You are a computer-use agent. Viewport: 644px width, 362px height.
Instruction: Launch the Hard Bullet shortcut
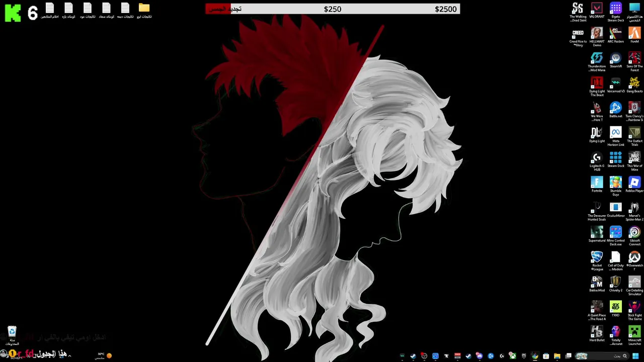click(x=597, y=334)
